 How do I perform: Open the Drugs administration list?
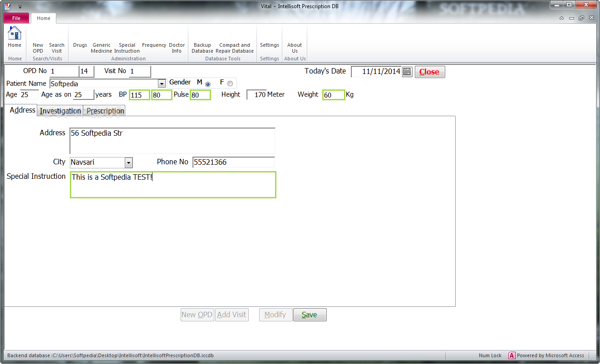click(x=80, y=45)
